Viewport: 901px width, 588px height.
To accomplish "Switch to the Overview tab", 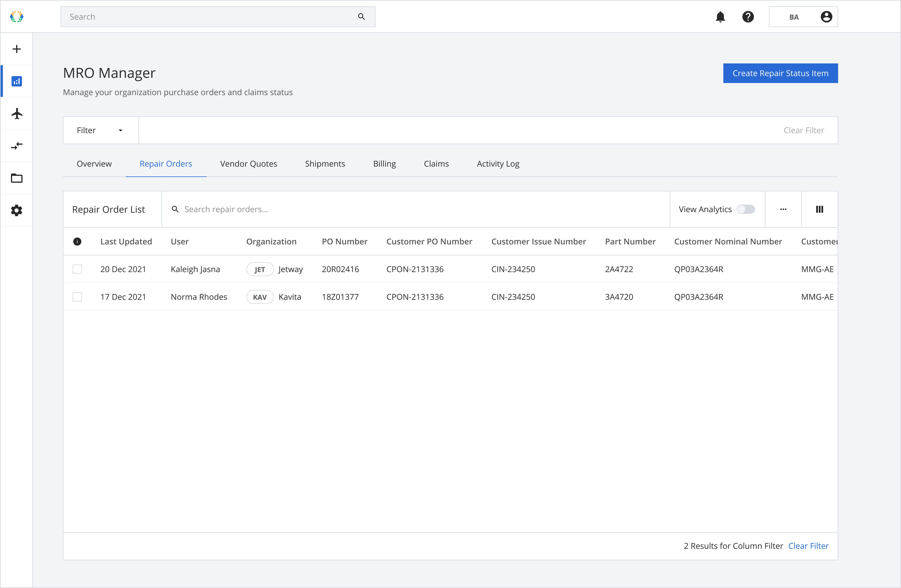I will click(94, 164).
